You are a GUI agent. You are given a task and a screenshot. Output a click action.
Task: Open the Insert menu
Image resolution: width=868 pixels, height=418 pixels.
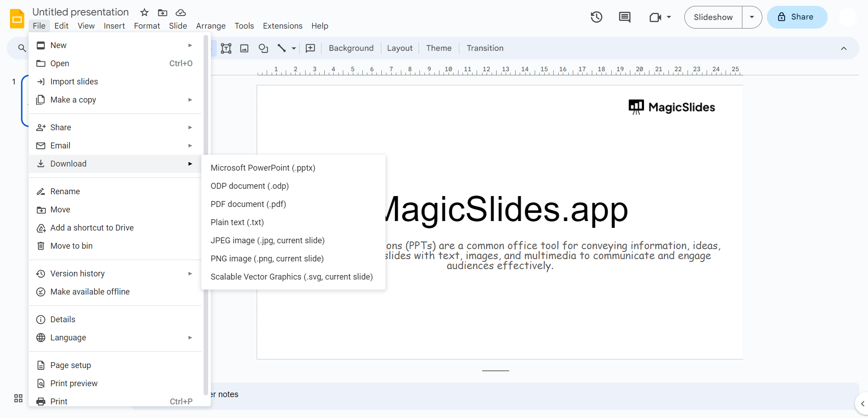click(x=114, y=26)
